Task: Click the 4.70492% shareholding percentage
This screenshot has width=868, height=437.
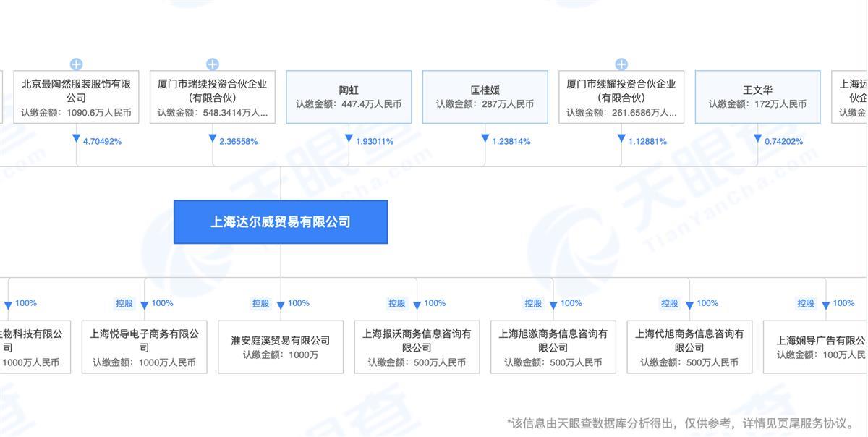Action: [x=102, y=141]
